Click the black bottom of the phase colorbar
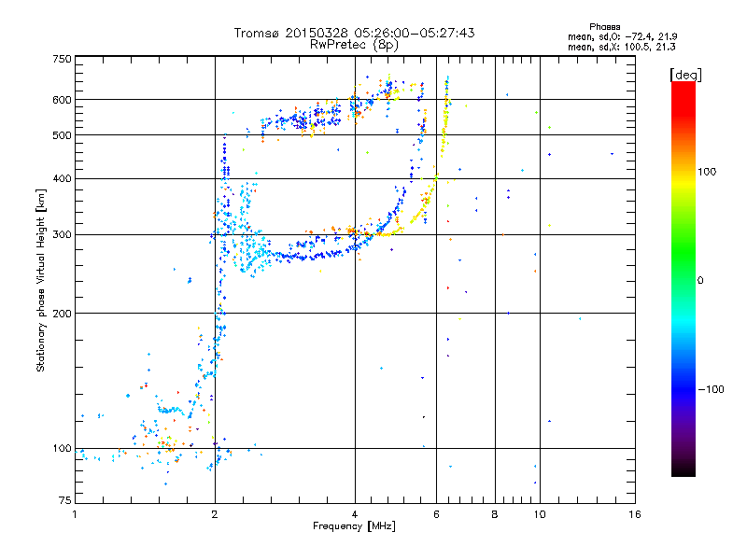747x560 pixels. [x=684, y=469]
